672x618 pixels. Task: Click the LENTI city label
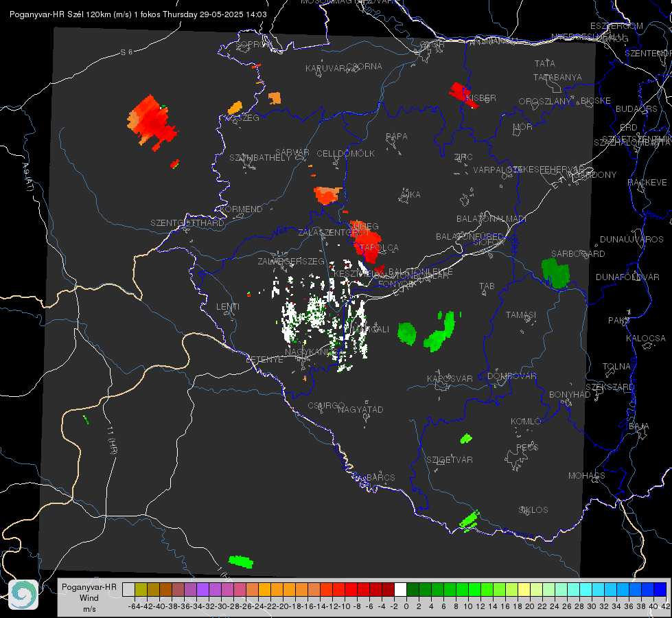click(228, 307)
